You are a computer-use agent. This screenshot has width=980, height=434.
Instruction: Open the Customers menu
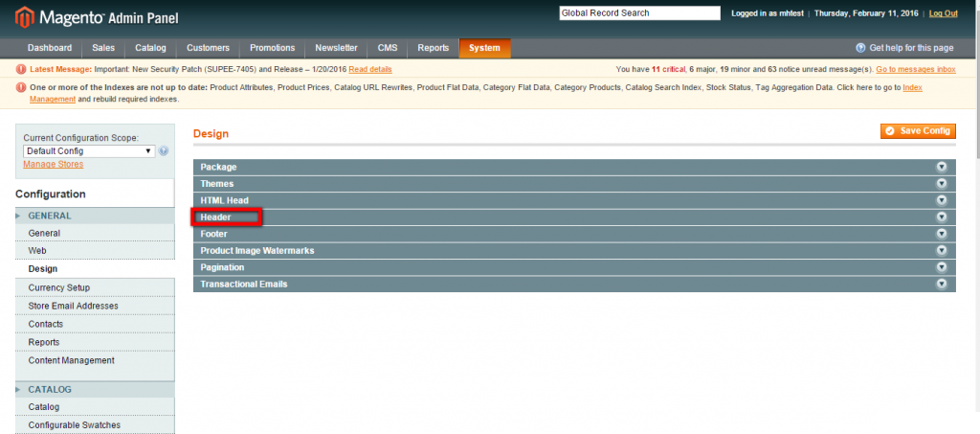(x=208, y=48)
